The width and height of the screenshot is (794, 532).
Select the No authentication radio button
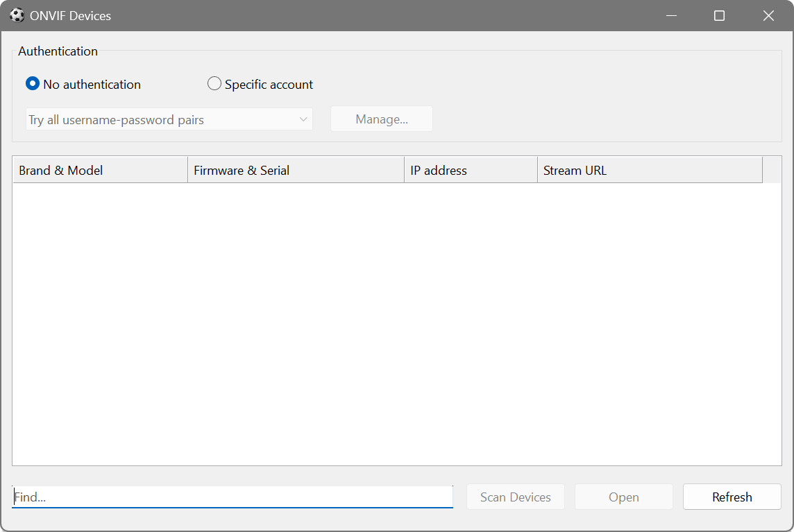coord(33,84)
